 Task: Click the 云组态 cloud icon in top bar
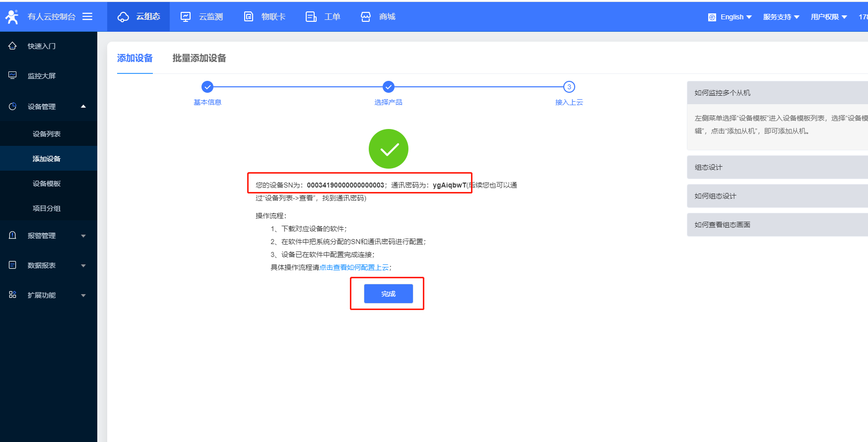coord(123,17)
